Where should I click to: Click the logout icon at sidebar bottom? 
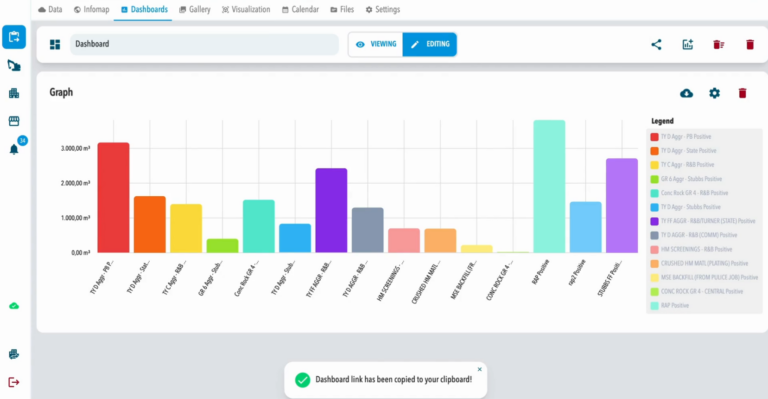(x=14, y=382)
